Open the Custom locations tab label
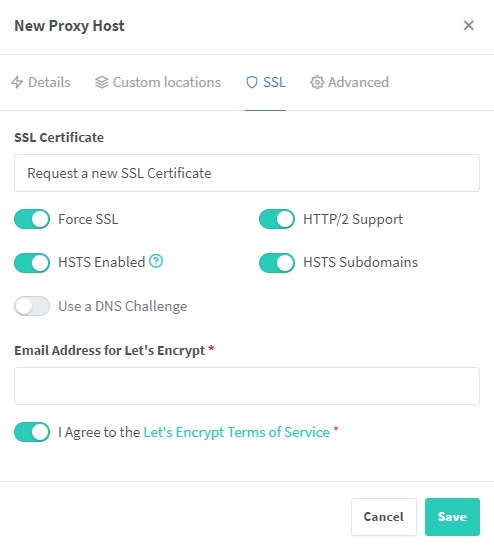Image resolution: width=494 pixels, height=549 pixels. pyautogui.click(x=167, y=82)
